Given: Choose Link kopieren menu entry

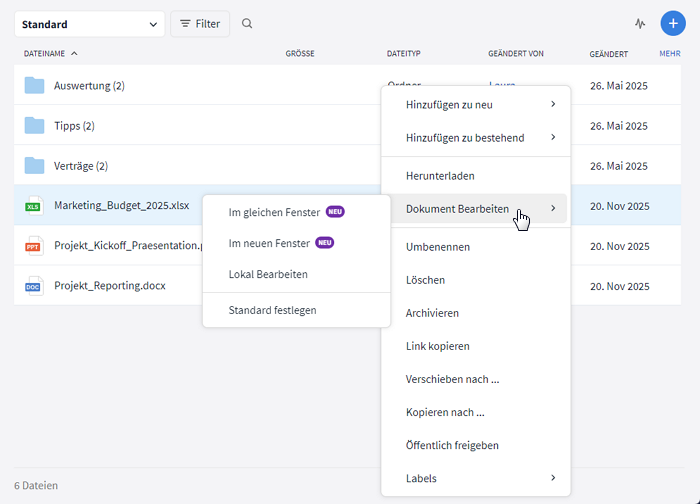Looking at the screenshot, I should pos(437,346).
